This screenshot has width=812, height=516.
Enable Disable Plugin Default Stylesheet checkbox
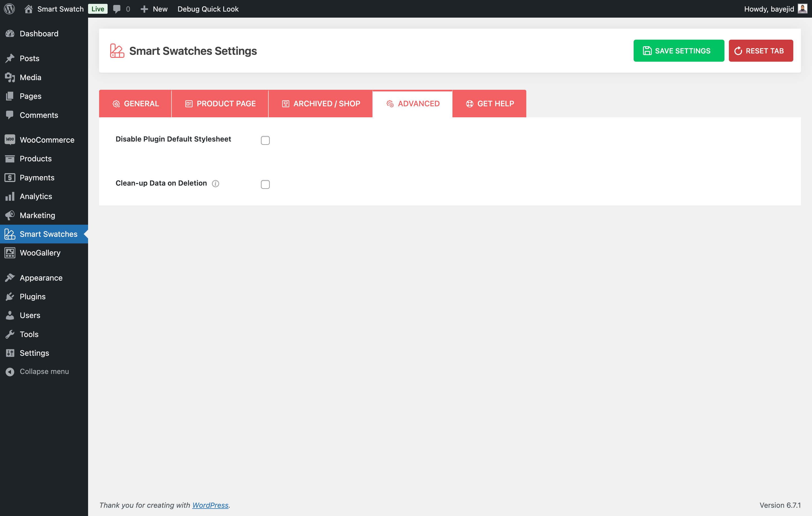point(265,140)
